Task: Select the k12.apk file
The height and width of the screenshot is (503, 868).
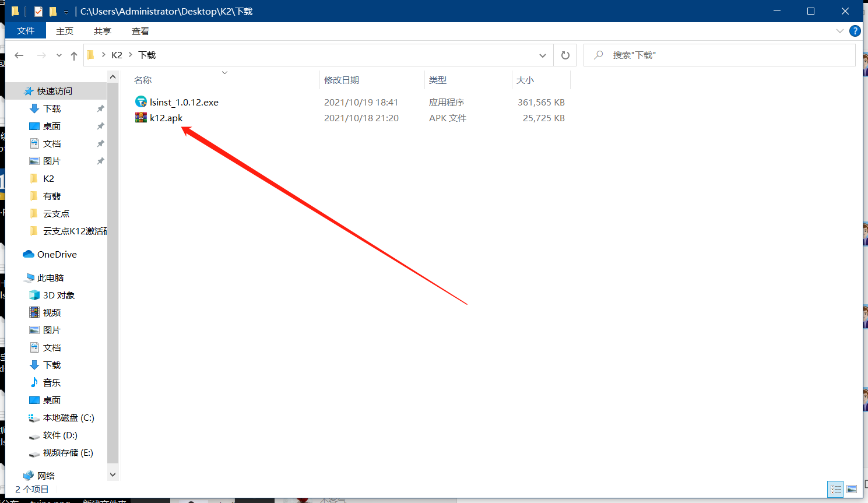Action: click(x=166, y=118)
